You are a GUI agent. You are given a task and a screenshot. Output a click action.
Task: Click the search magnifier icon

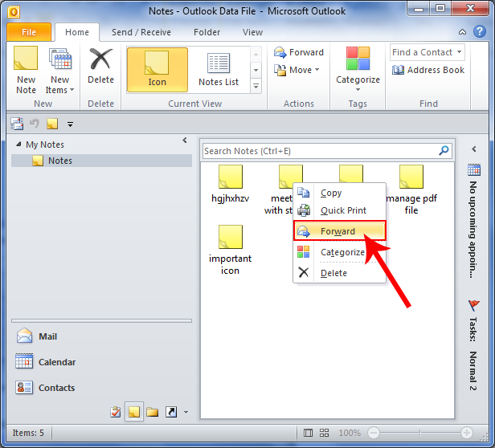click(444, 150)
